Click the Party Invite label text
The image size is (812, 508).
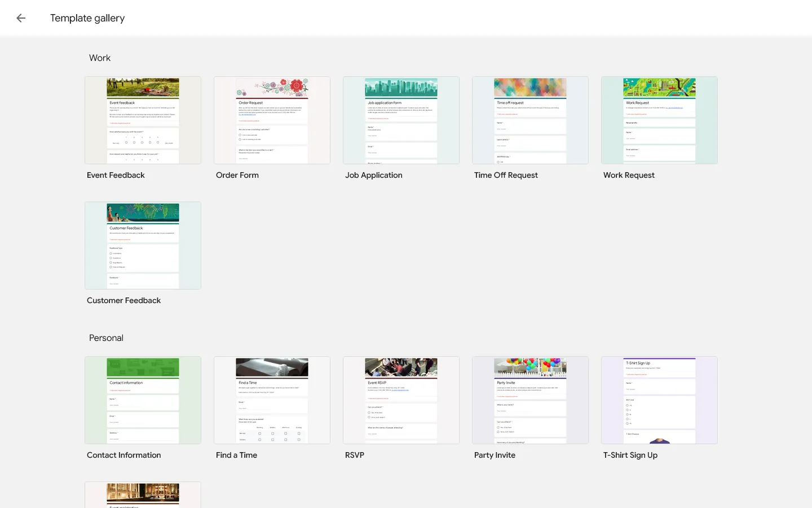[x=495, y=455]
